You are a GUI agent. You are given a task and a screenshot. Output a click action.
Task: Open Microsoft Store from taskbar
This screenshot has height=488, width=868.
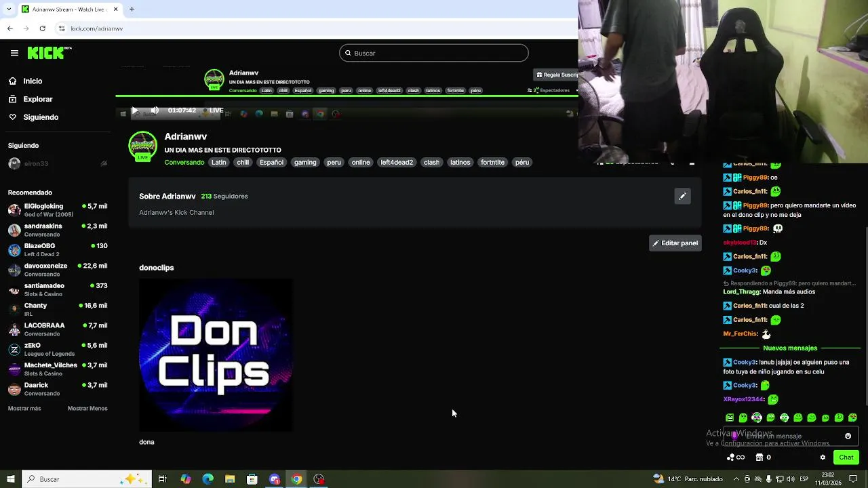pos(252,479)
